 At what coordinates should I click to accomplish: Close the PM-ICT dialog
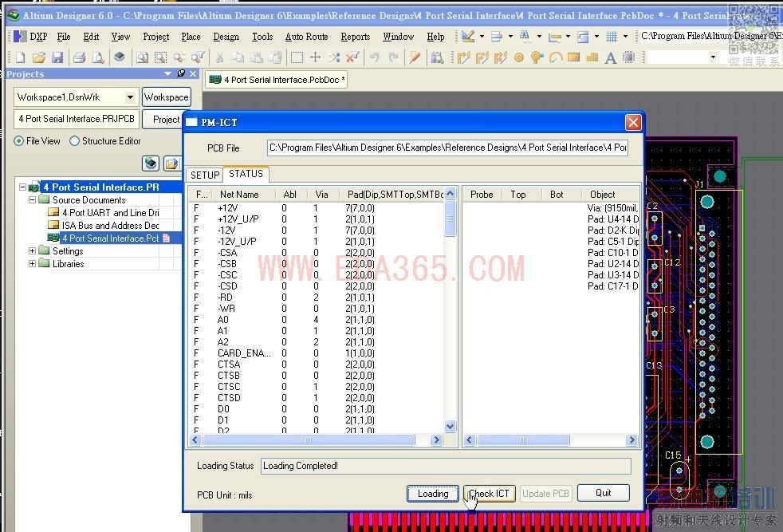click(633, 122)
